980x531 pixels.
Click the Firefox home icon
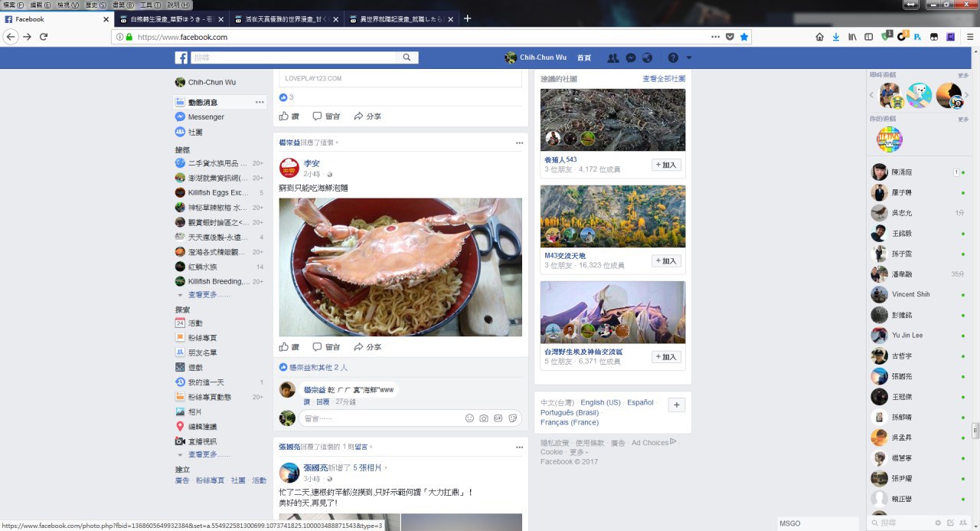[819, 37]
